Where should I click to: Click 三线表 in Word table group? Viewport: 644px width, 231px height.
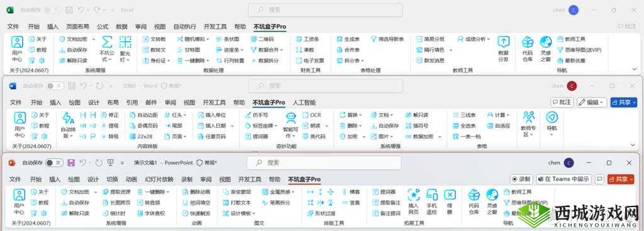(465, 115)
